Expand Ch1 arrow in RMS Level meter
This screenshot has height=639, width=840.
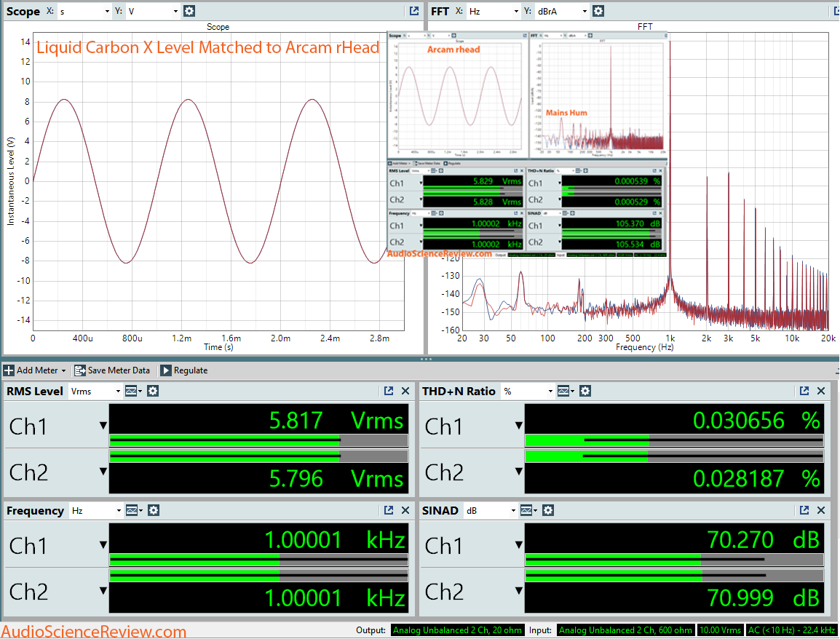tap(103, 426)
